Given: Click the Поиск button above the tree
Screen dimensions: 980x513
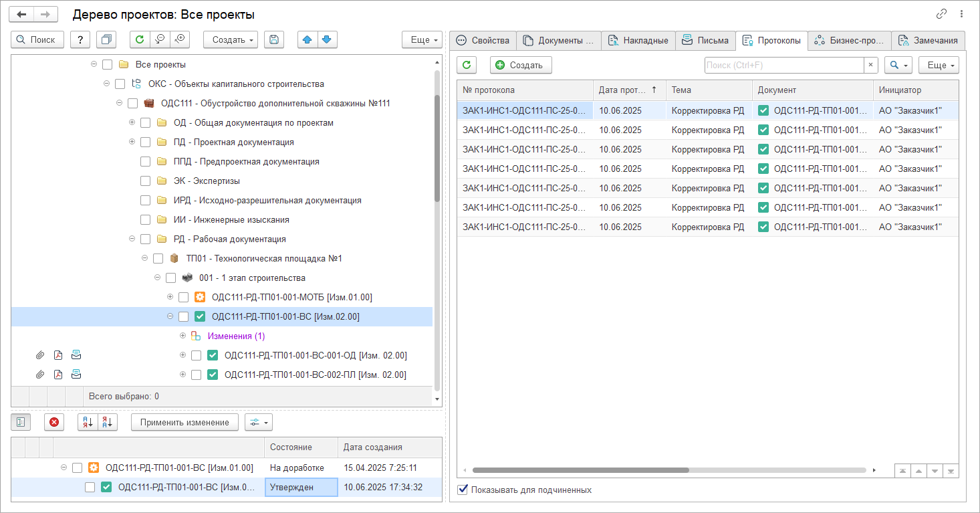Looking at the screenshot, I should click(x=37, y=40).
